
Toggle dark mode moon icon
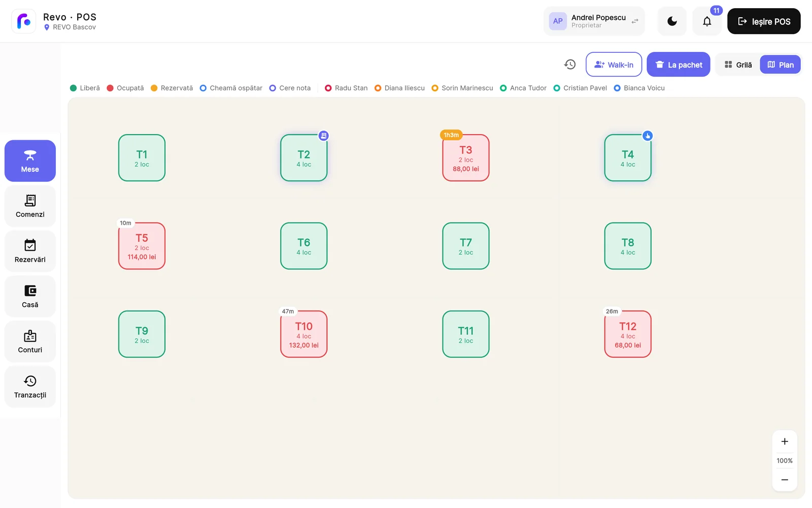coord(672,21)
